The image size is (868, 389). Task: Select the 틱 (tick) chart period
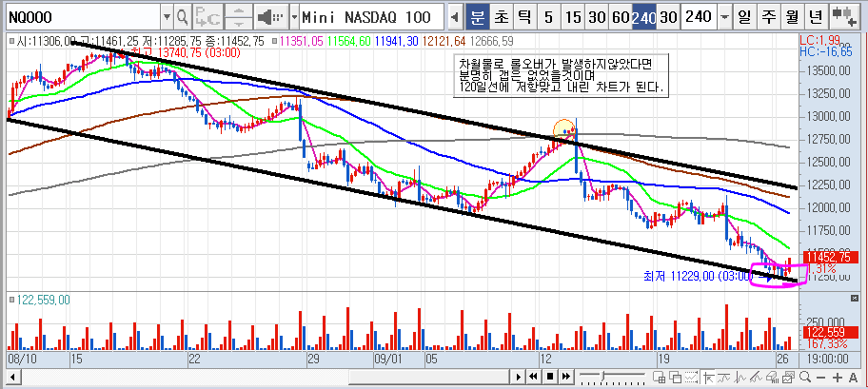523,17
